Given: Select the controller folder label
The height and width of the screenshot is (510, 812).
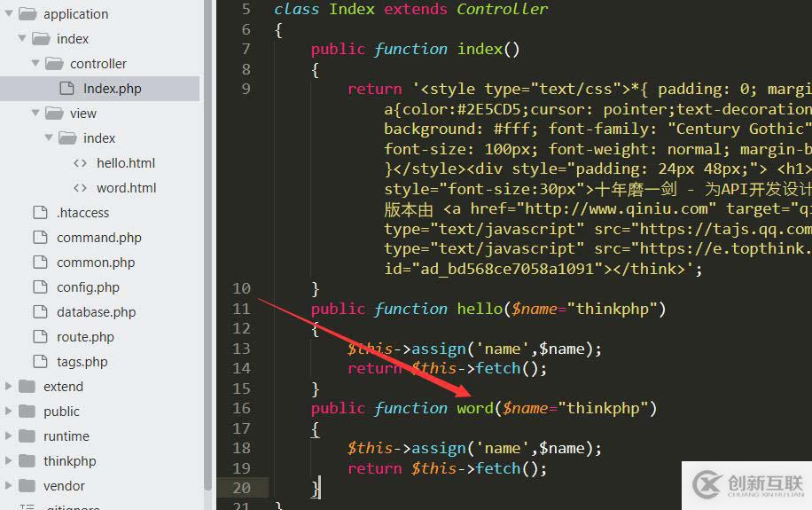Looking at the screenshot, I should pos(98,63).
